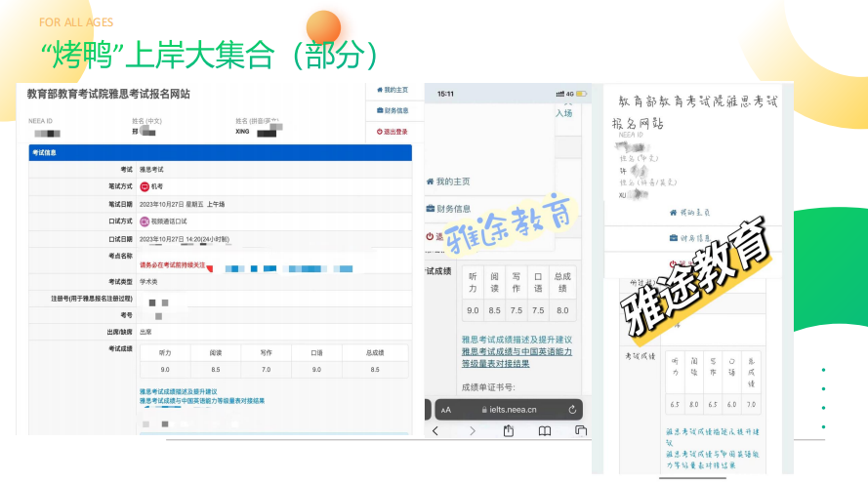Tap the reload icon in address bar
This screenshot has height=483, width=868.
point(572,410)
